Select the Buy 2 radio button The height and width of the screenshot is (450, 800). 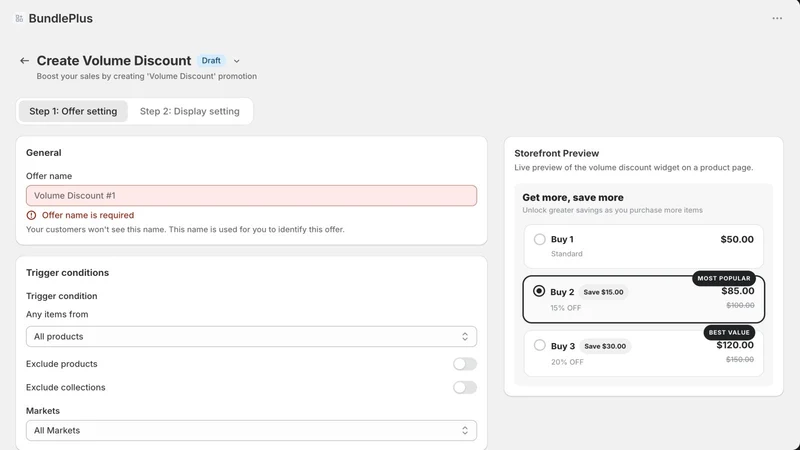(x=539, y=291)
